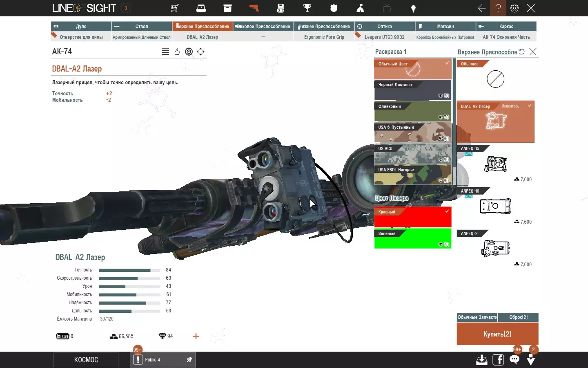Choose the Оливковый paint swatch
The height and width of the screenshot is (368, 588).
(413, 111)
